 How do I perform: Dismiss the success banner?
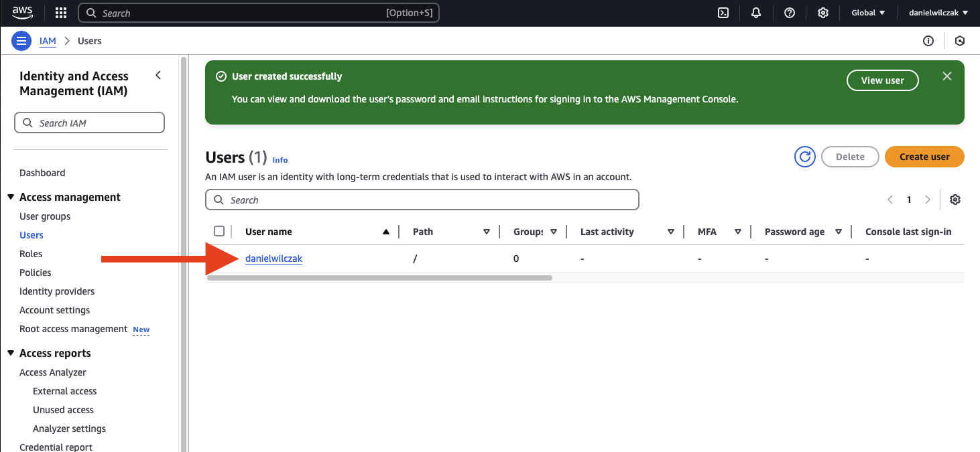[x=947, y=76]
